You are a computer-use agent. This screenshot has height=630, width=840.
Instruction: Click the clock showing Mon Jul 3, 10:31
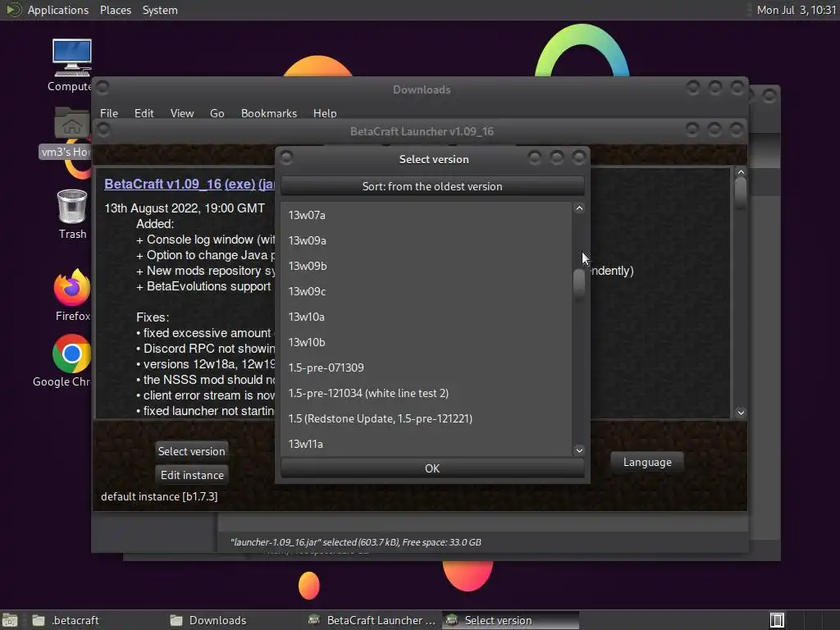pyautogui.click(x=796, y=10)
